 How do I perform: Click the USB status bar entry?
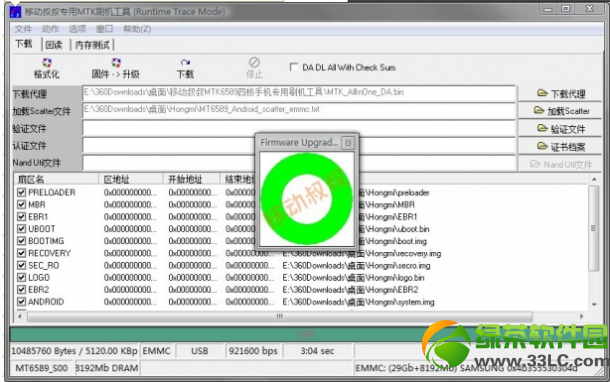pyautogui.click(x=200, y=351)
